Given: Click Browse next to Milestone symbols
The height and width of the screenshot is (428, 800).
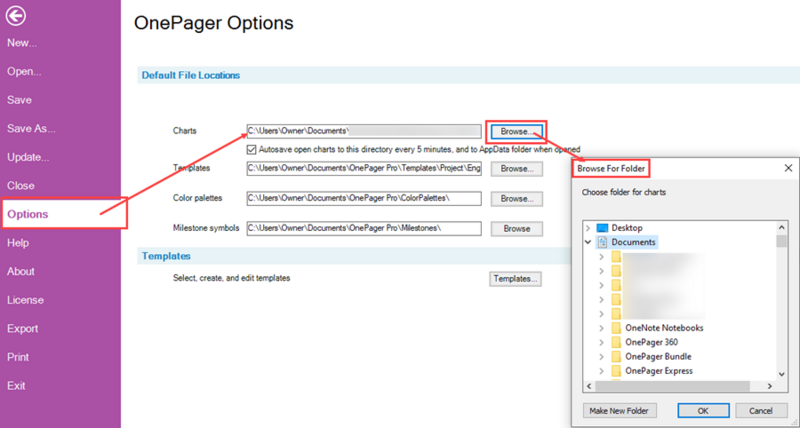Looking at the screenshot, I should pos(517,229).
